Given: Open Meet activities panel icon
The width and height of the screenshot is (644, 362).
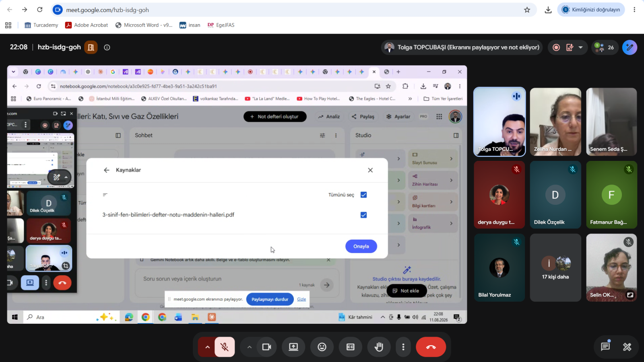Looking at the screenshot, I should tap(627, 347).
